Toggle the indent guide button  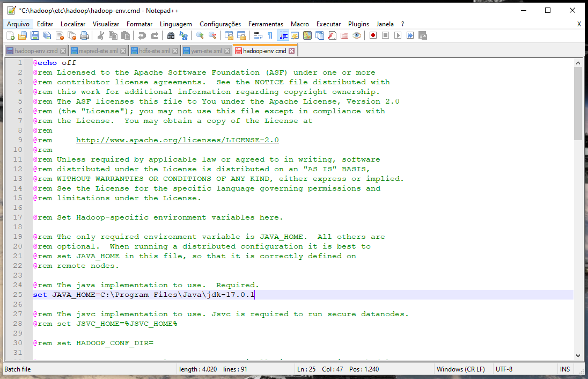[283, 35]
